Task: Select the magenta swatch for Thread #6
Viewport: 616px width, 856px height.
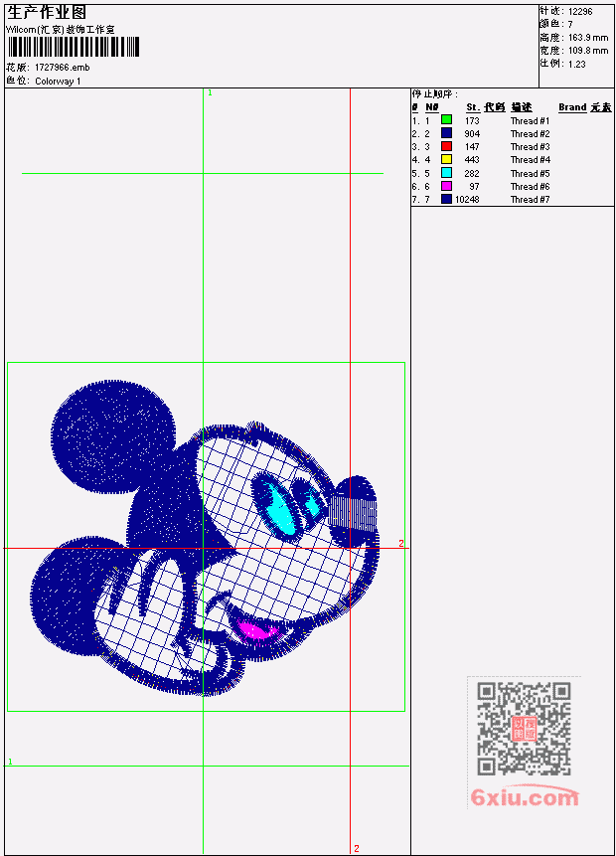Action: pos(446,186)
